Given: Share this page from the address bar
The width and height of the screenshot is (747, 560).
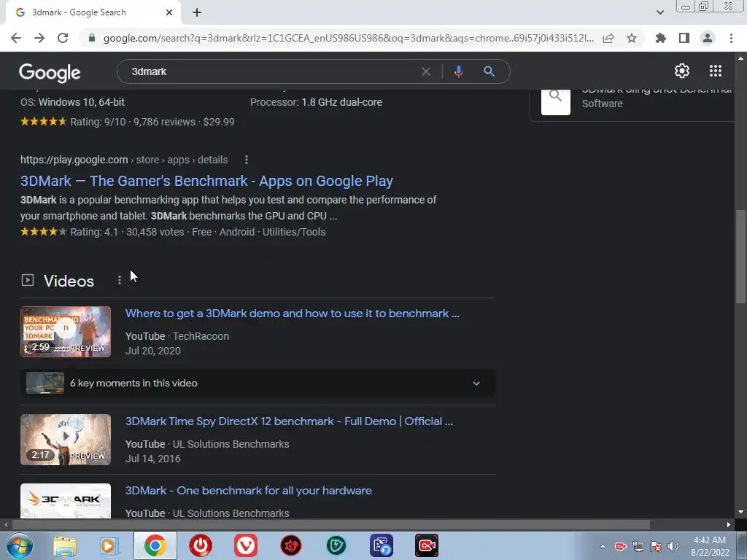Looking at the screenshot, I should pyautogui.click(x=608, y=38).
